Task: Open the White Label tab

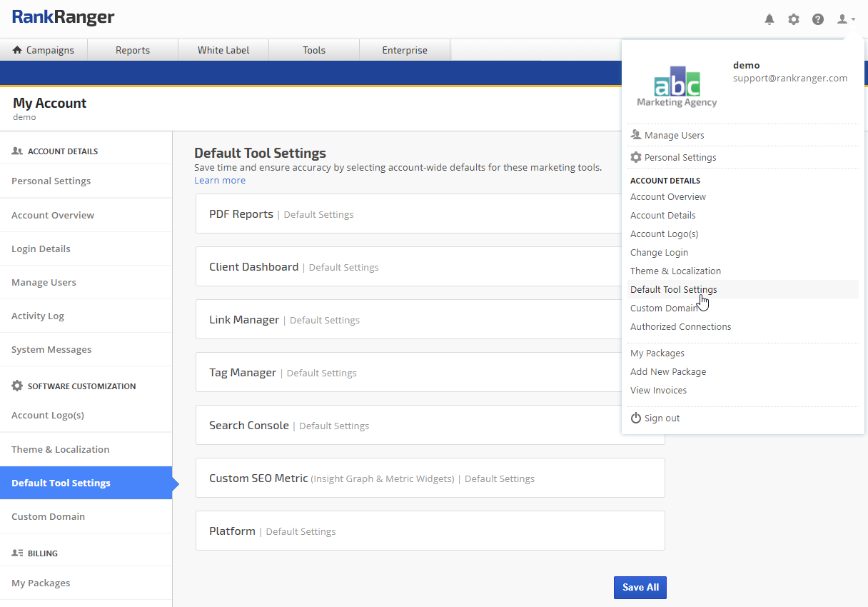Action: [x=223, y=50]
